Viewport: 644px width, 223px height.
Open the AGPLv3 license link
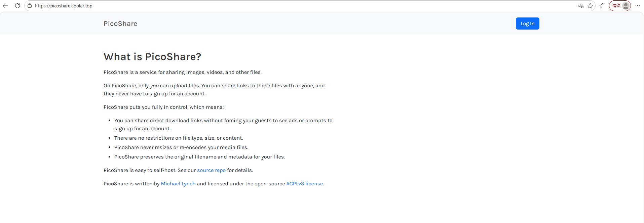tap(304, 184)
